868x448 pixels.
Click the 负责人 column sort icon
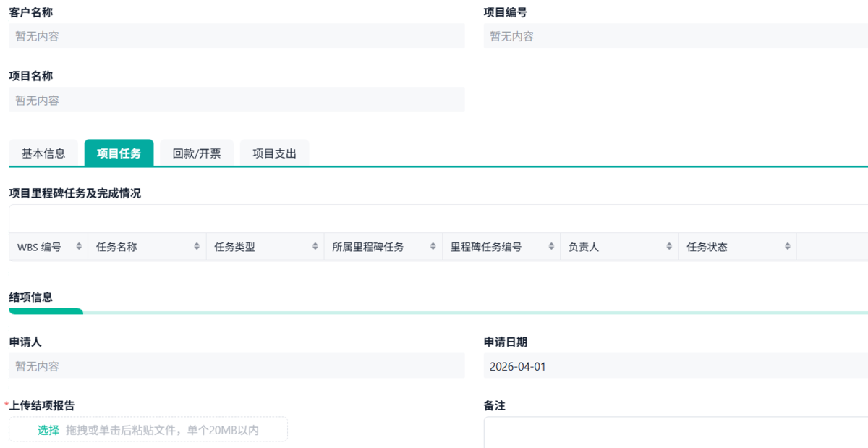670,247
